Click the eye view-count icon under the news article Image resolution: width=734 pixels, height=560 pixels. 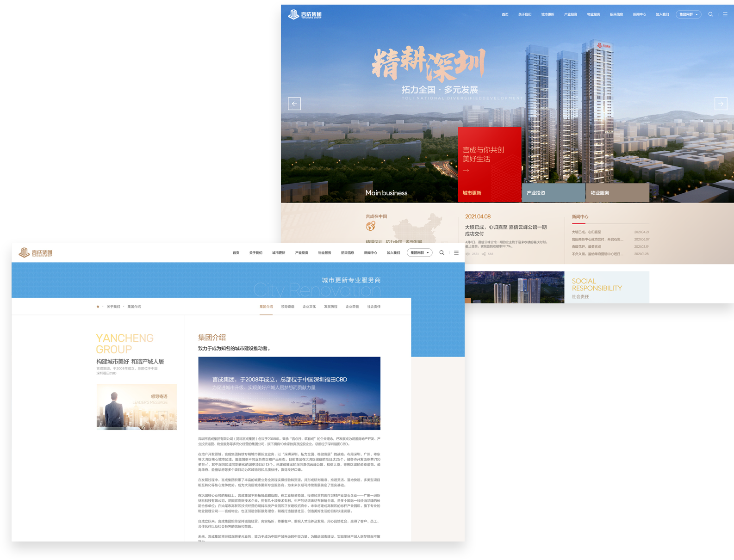(467, 254)
